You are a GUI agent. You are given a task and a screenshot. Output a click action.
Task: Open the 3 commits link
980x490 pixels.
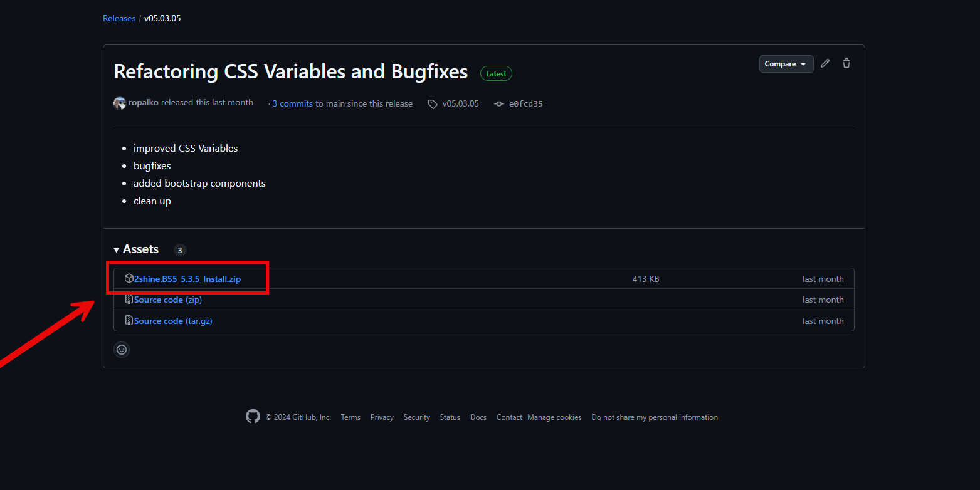[x=292, y=103]
